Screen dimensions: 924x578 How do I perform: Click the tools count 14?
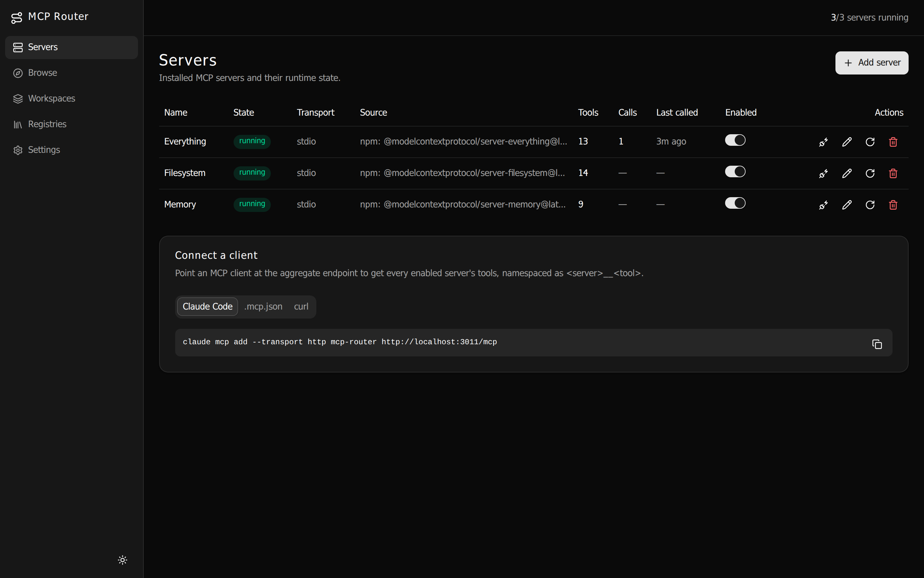pyautogui.click(x=583, y=173)
